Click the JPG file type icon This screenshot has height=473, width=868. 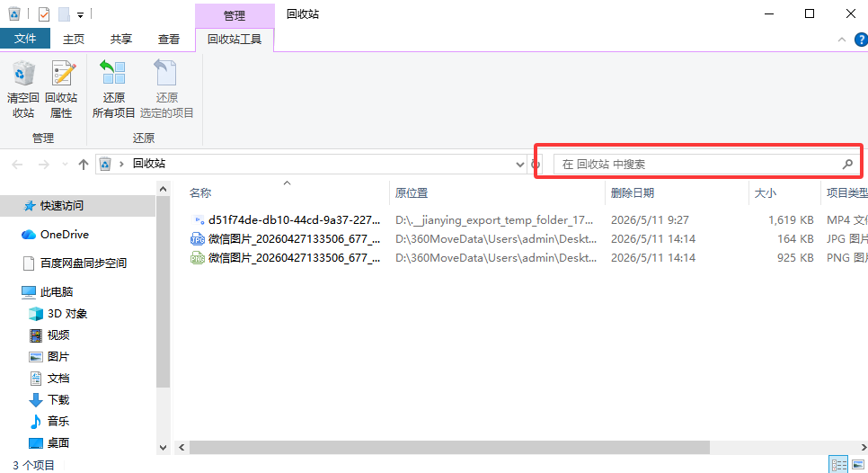(198, 238)
